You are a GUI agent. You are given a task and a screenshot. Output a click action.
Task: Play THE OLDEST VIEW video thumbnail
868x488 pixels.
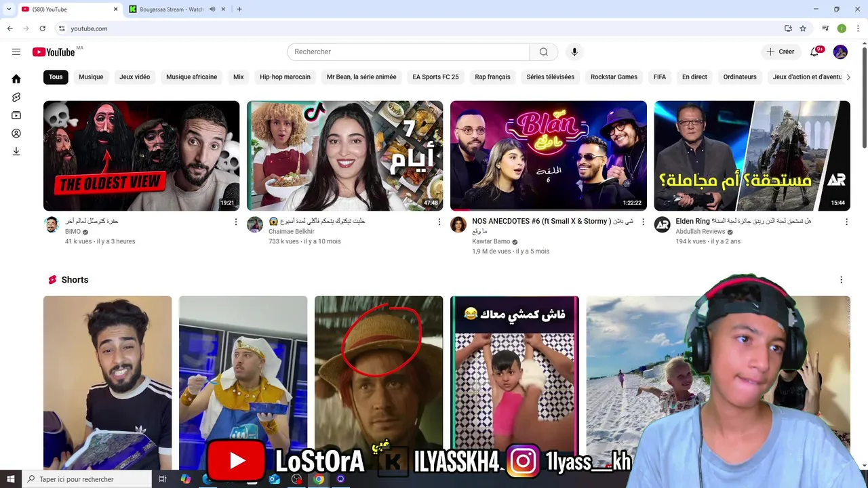pos(141,156)
